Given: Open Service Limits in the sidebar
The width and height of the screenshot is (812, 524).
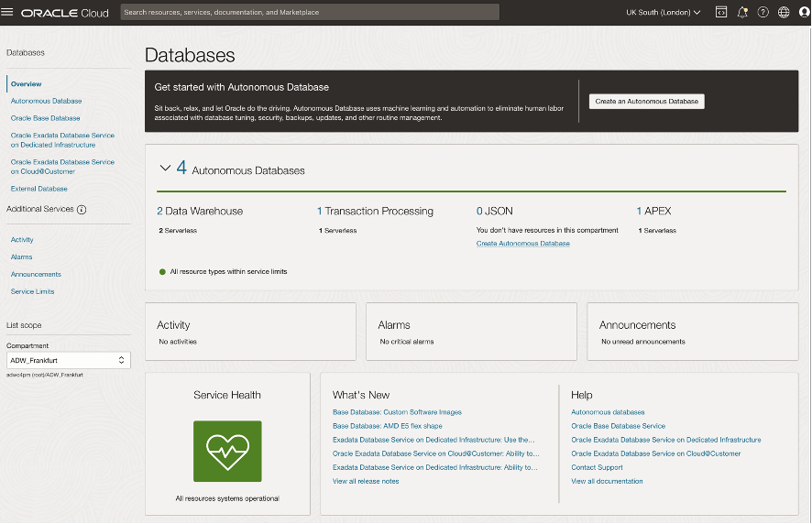Looking at the screenshot, I should coord(32,291).
